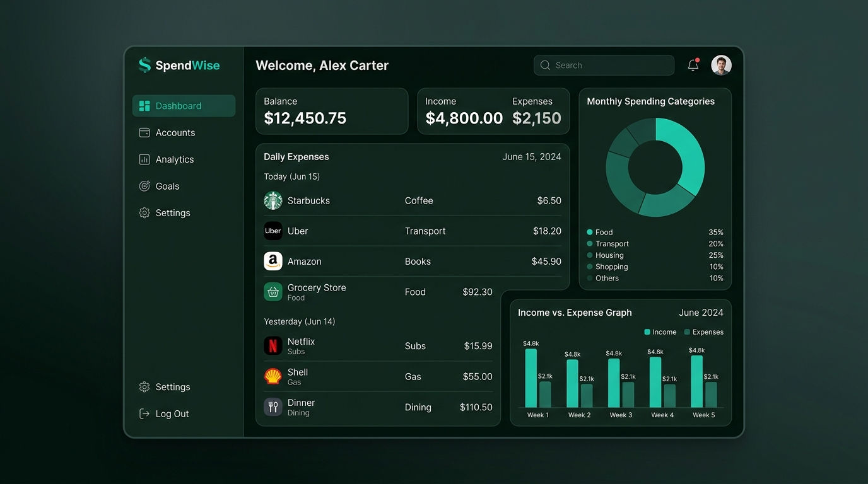The width and height of the screenshot is (868, 484).
Task: Click the Amazon merchant icon
Action: (x=273, y=261)
